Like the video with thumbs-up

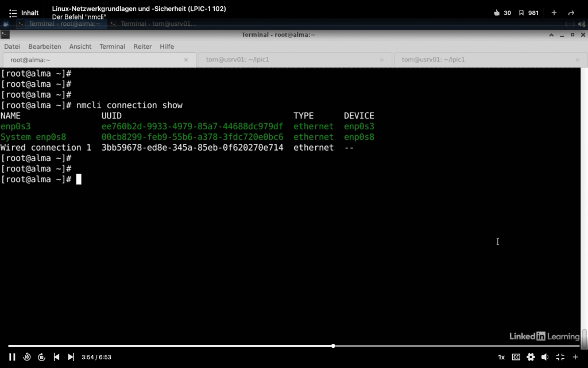tap(497, 13)
